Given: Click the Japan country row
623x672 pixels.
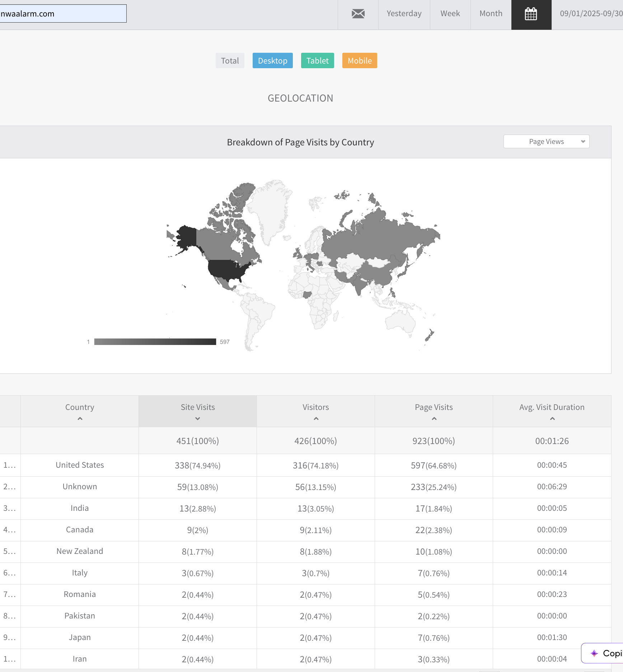Looking at the screenshot, I should [x=305, y=638].
